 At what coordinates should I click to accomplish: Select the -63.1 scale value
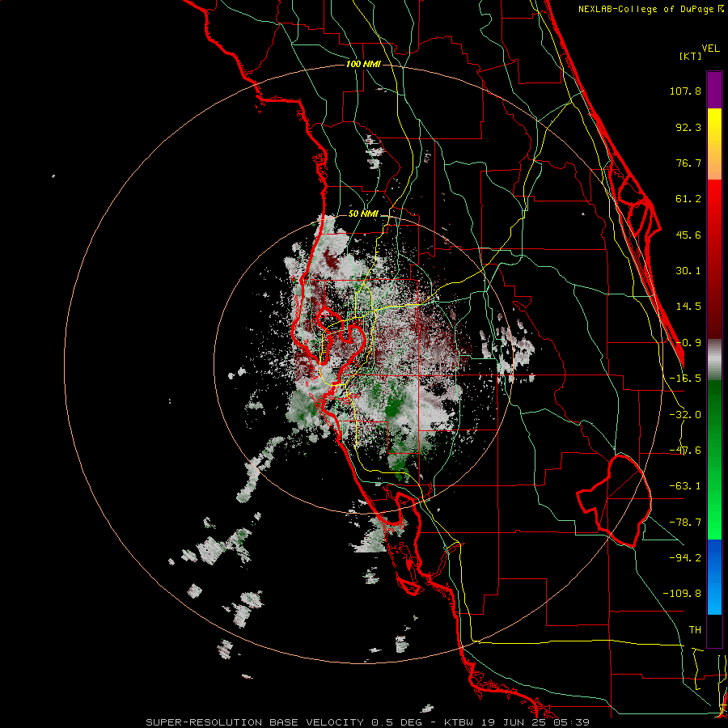(685, 486)
